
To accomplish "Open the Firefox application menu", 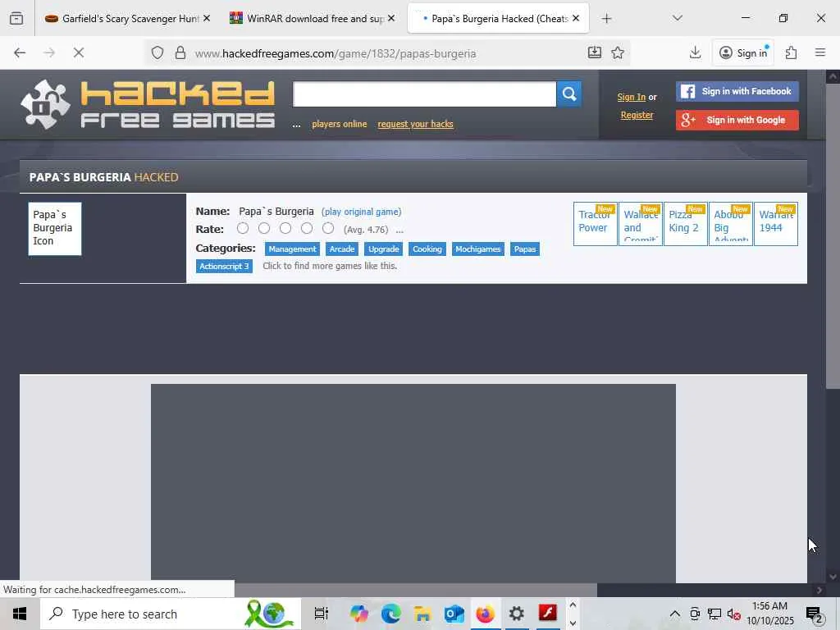I will (820, 52).
